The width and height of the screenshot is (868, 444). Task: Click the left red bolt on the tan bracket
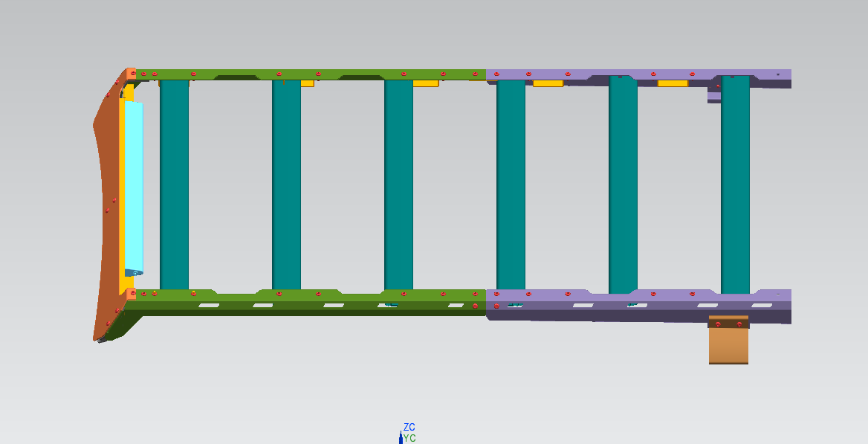[718, 324]
